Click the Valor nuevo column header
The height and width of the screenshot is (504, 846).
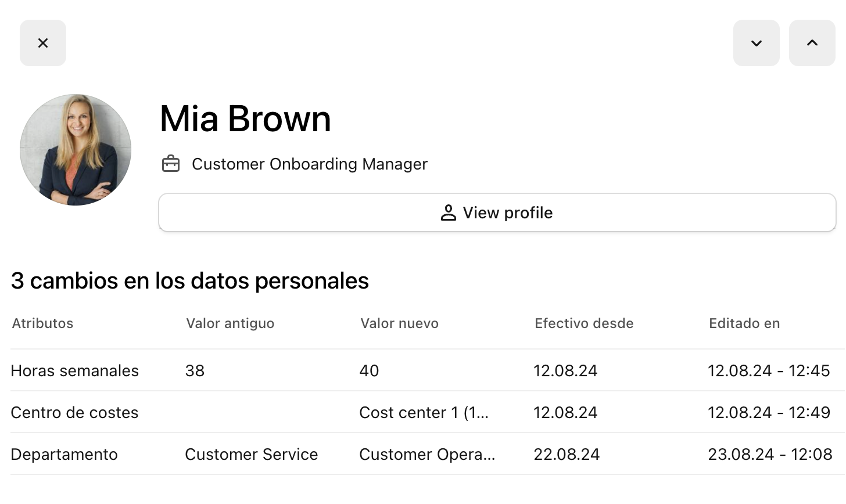tap(399, 323)
